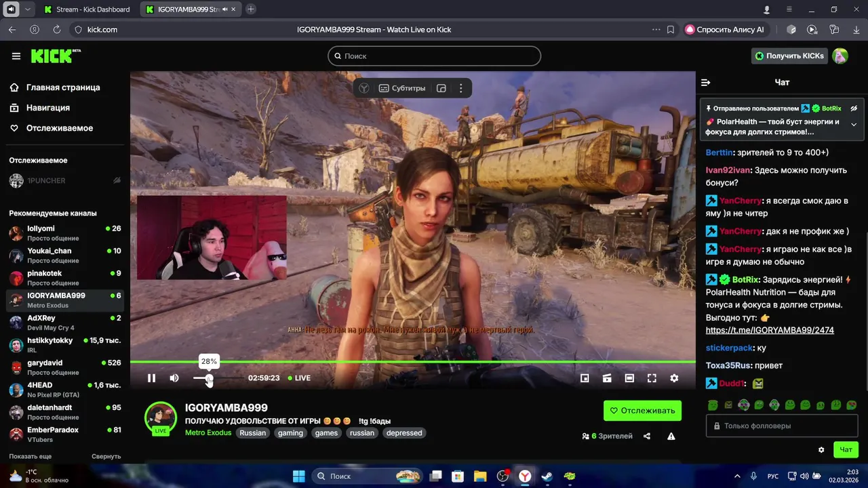The width and height of the screenshot is (868, 488).
Task: Open Отслеживаемое in the sidebar
Action: point(52,128)
